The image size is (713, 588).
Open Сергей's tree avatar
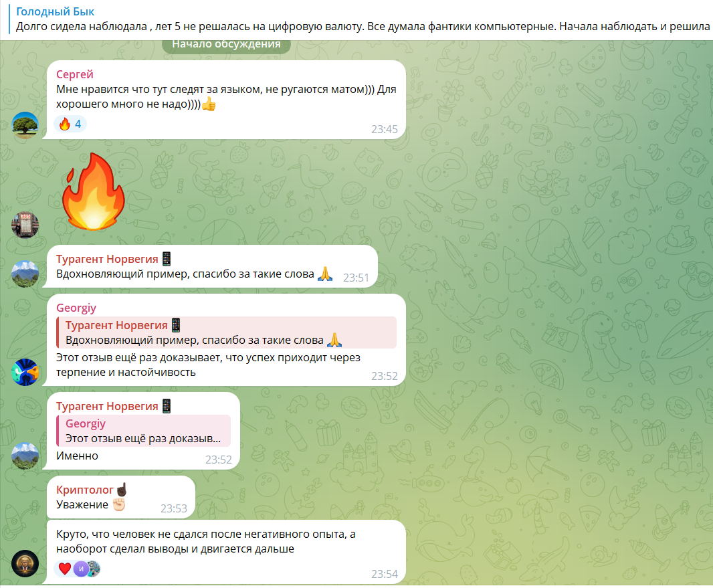tap(25, 125)
